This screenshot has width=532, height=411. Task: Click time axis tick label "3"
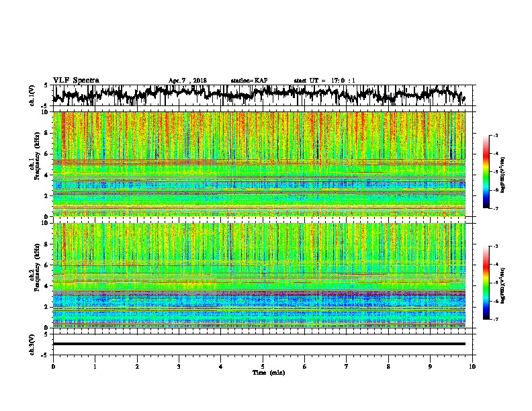(x=179, y=366)
